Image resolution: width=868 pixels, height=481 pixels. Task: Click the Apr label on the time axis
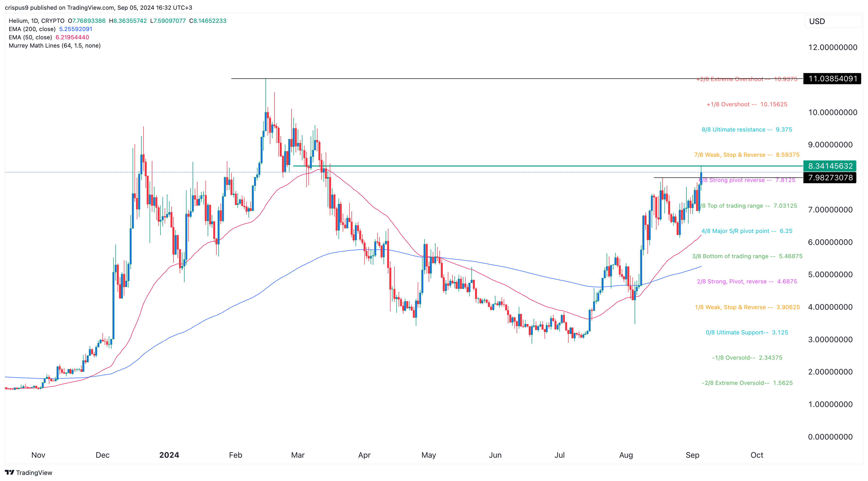point(364,455)
